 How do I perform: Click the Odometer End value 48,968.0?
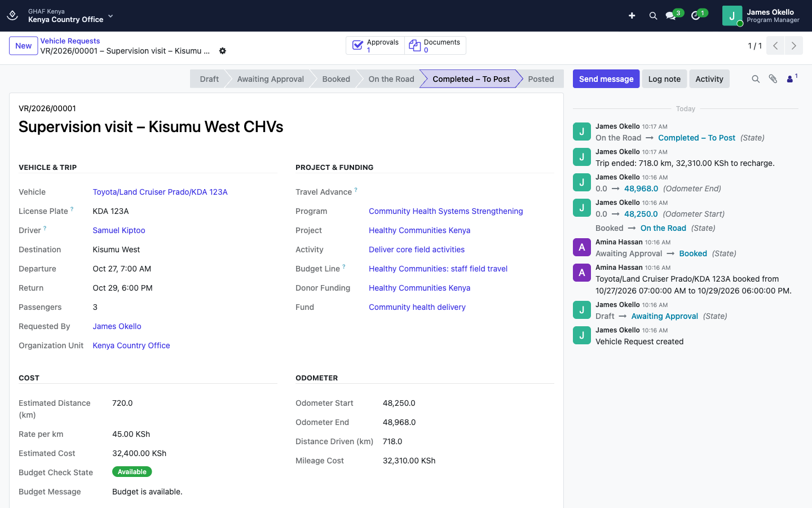[399, 422]
